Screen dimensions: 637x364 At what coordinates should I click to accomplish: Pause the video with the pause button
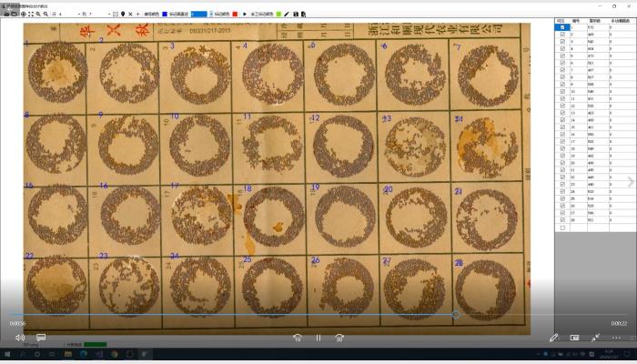coord(318,338)
